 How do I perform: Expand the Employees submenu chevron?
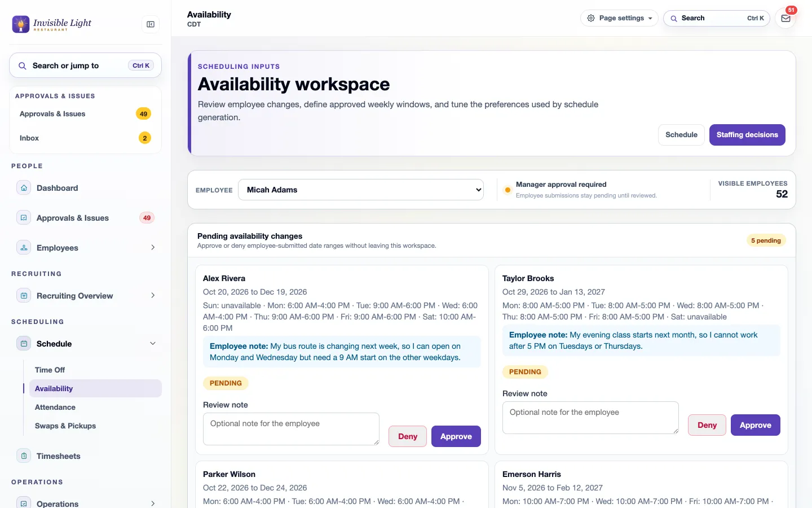tap(153, 248)
